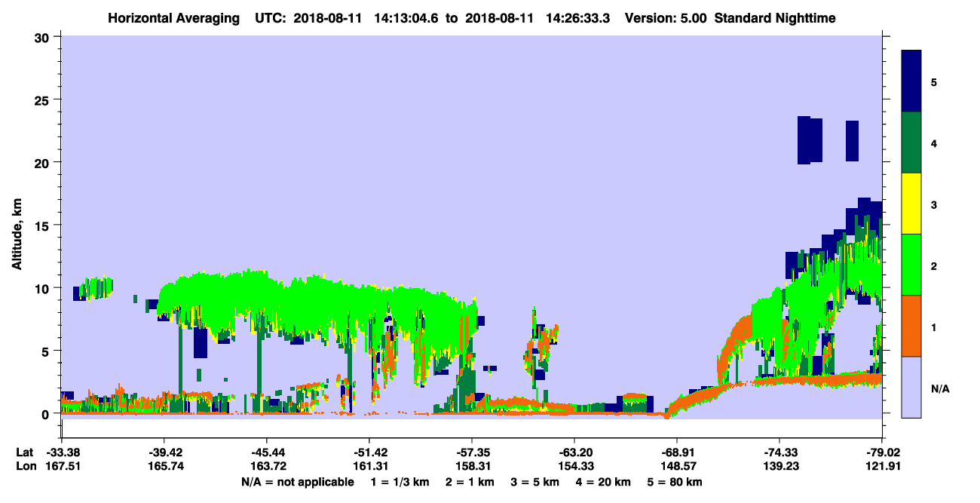Viewport: 980px width, 503px height.
Task: Click the altitude tick label '15'
Action: coord(44,225)
